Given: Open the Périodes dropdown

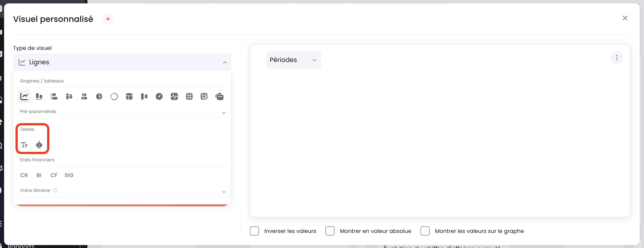Looking at the screenshot, I should click(x=293, y=60).
